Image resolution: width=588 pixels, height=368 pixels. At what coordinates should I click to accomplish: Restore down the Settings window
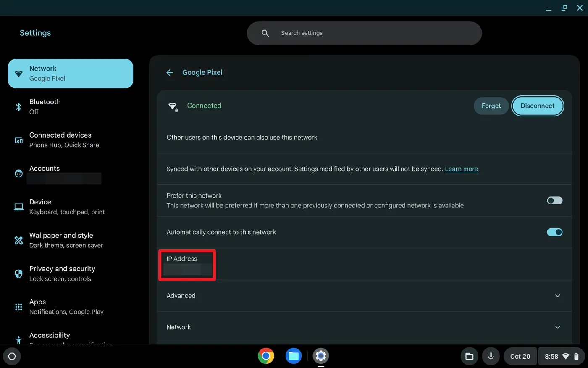pos(564,8)
